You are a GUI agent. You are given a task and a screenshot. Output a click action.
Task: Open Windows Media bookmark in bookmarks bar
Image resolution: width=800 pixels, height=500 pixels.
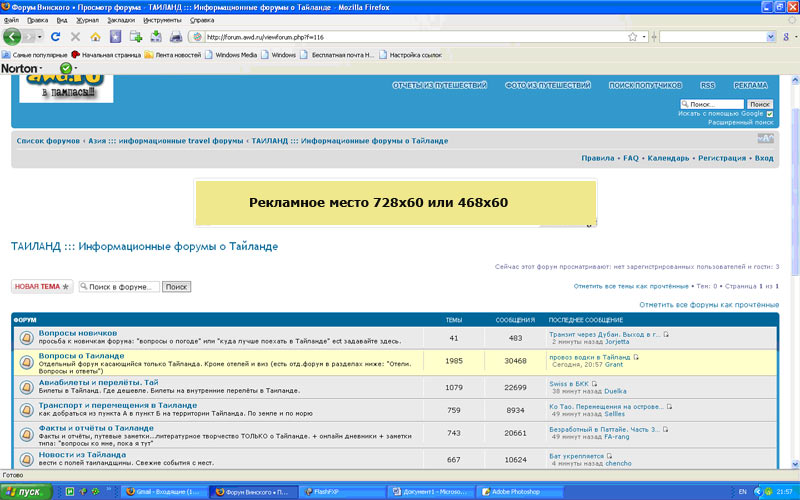(231, 55)
